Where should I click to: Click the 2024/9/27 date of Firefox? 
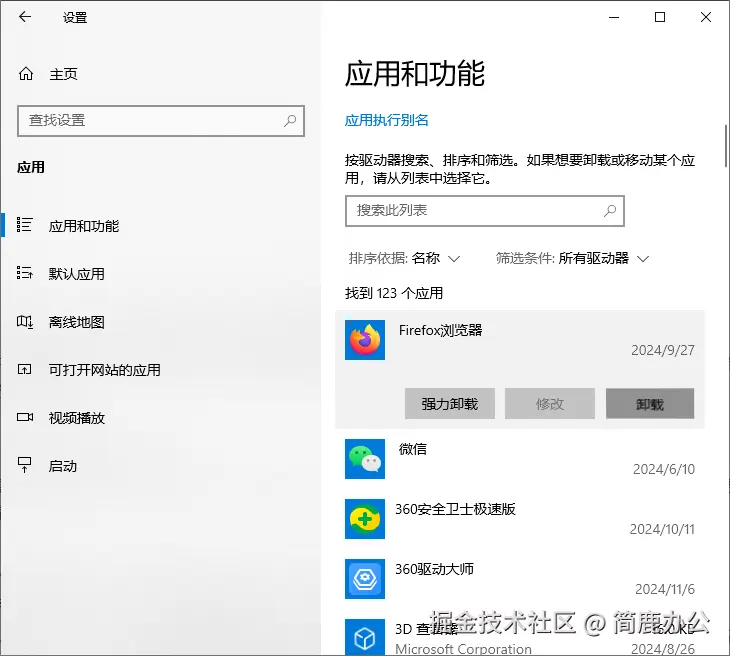662,350
